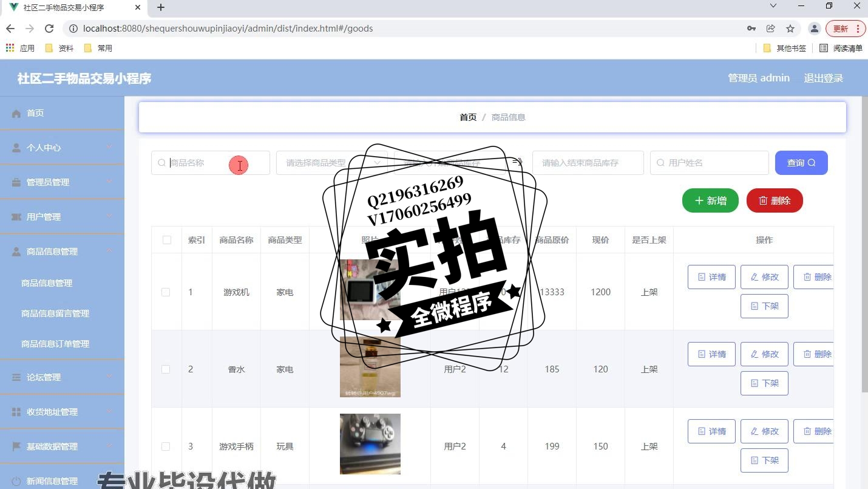The height and width of the screenshot is (489, 868).
Task: Open the 资料 bookmarks folder
Action: 59,48
